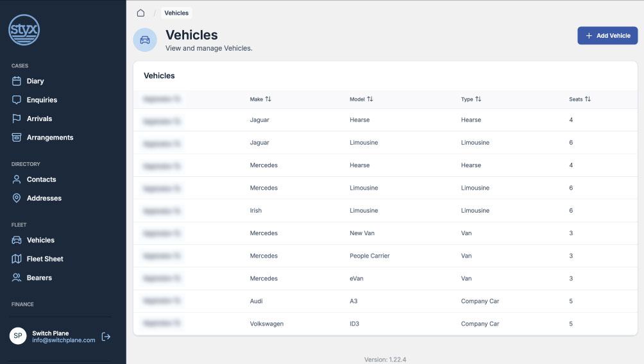Click the Fleet Sheet map icon
Image resolution: width=644 pixels, height=364 pixels.
point(17,259)
